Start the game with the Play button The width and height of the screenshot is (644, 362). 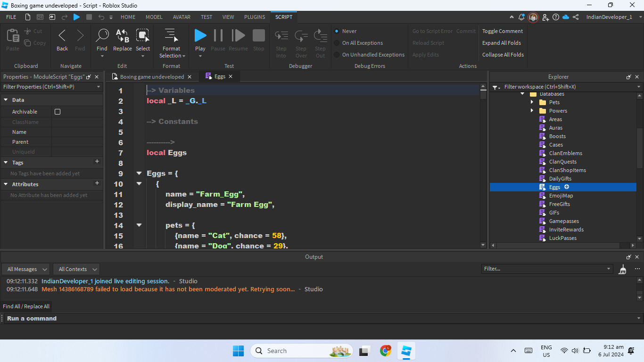200,35
